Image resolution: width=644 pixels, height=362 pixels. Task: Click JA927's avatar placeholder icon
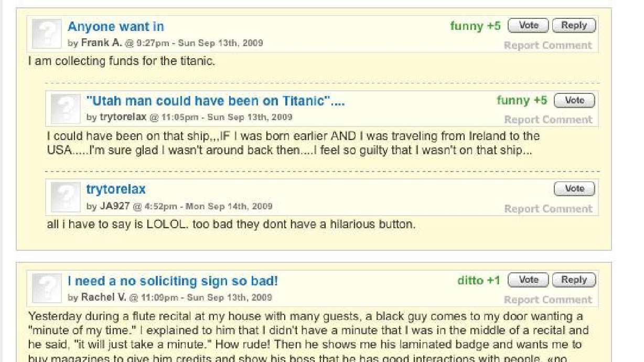(x=65, y=197)
